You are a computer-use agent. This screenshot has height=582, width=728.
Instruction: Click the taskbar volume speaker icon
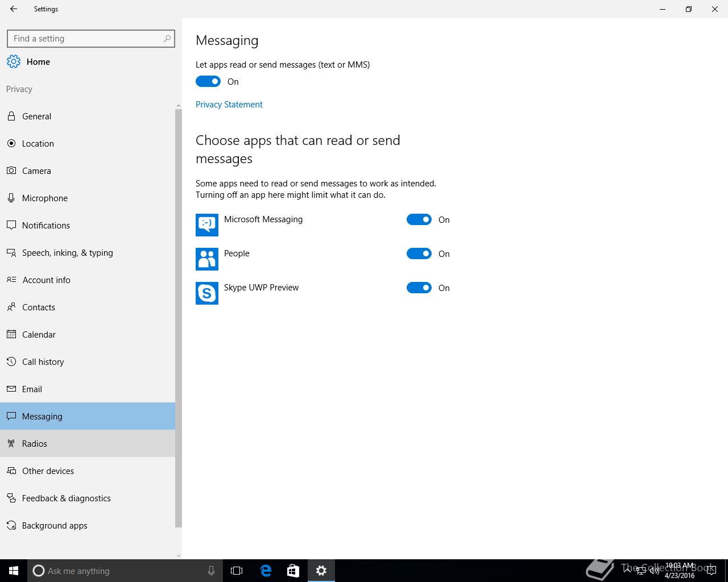(x=654, y=571)
